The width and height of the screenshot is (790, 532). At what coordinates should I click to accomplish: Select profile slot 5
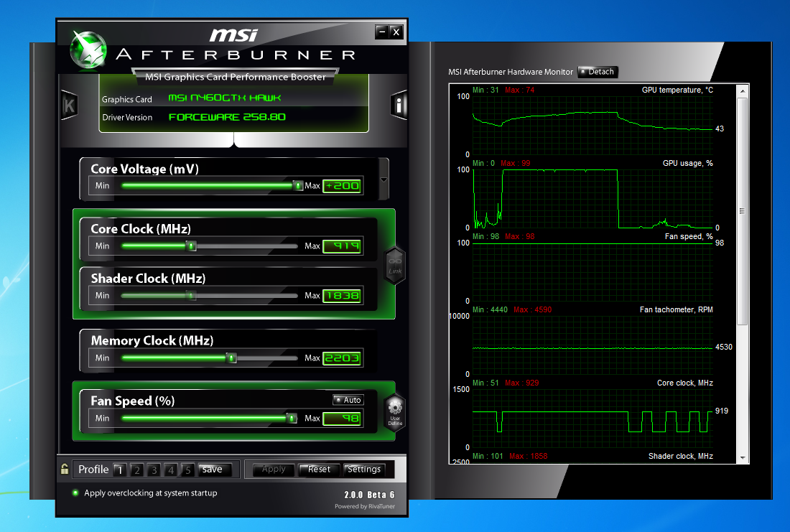pos(188,470)
